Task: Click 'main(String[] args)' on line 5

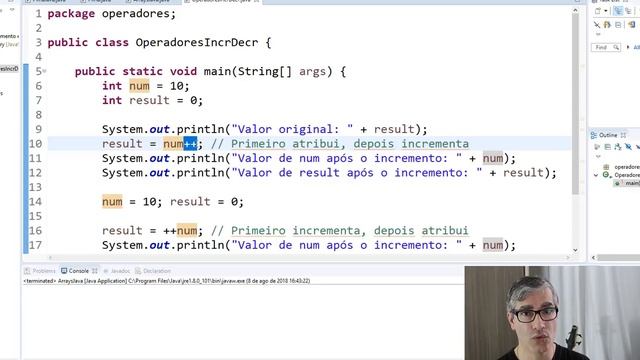Action: coord(268,71)
